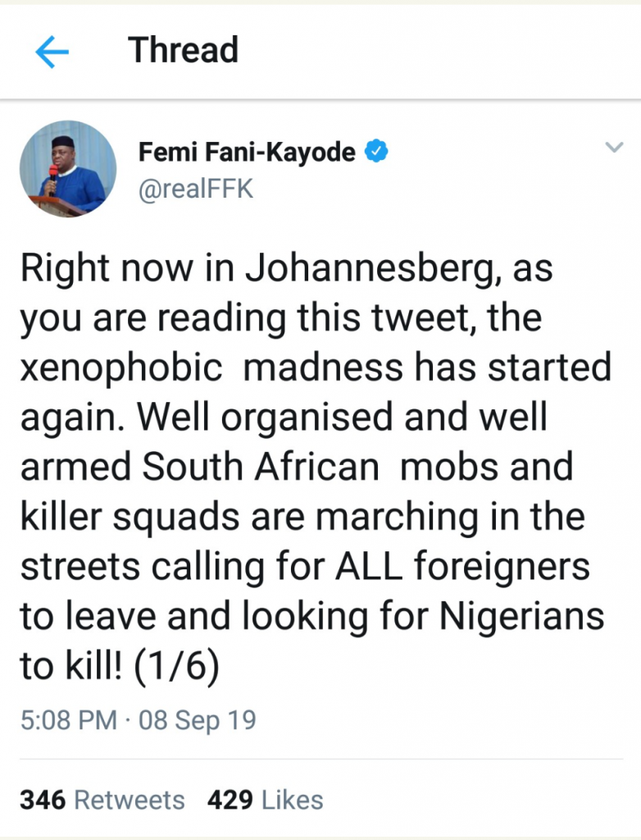The width and height of the screenshot is (641, 840).
Task: Click the Thread header title
Action: 183,51
